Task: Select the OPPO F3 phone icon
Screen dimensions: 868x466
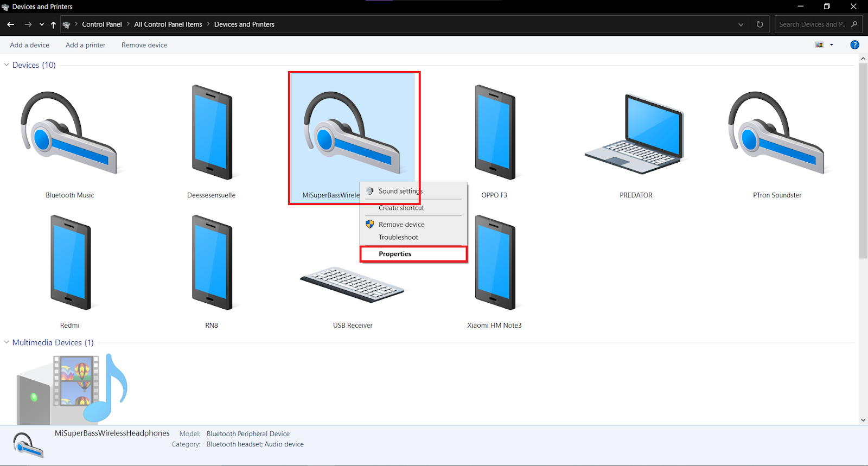Action: 495,132
